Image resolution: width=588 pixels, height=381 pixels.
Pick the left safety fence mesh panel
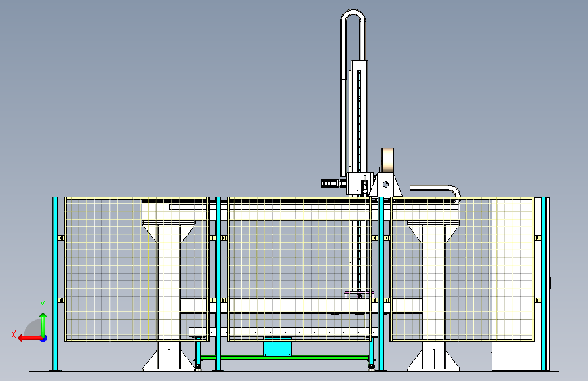[136, 269]
